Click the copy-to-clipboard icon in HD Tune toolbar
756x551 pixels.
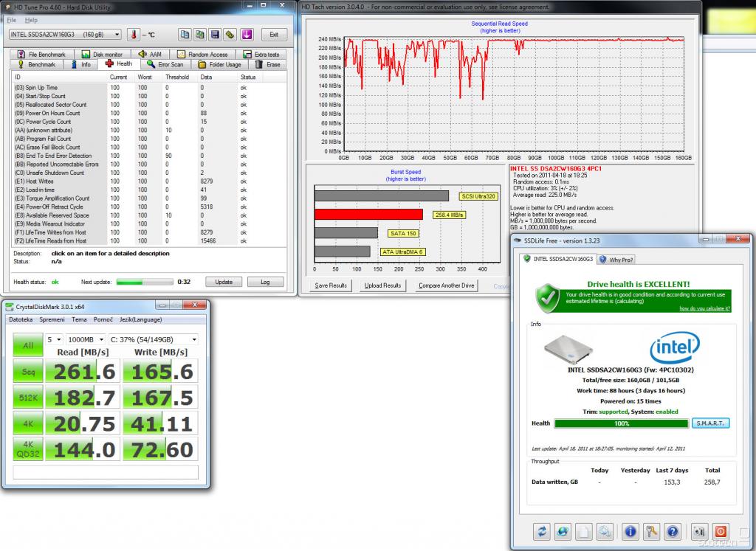pos(185,35)
